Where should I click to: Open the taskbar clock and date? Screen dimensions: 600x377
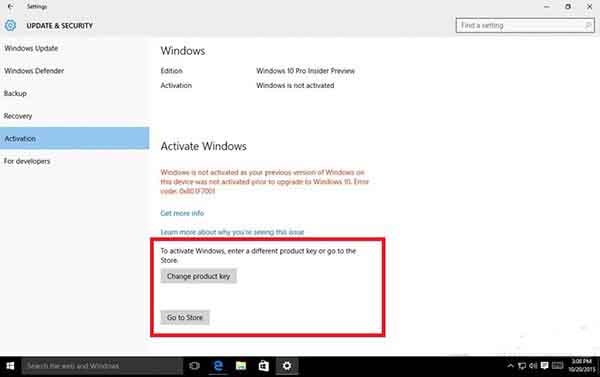(x=582, y=366)
